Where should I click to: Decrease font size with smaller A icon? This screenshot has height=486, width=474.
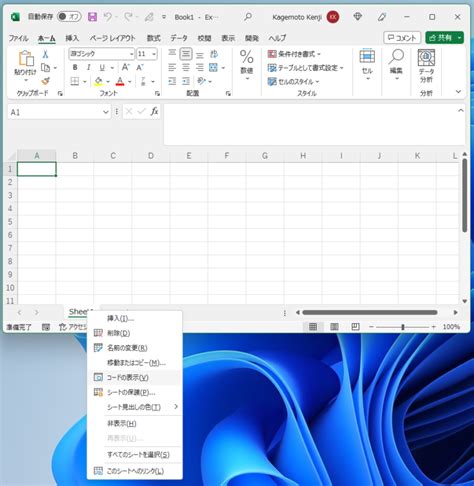pyautogui.click(x=140, y=68)
